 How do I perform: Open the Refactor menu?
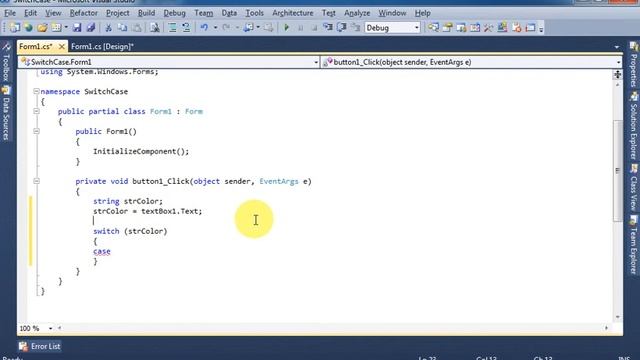click(84, 13)
